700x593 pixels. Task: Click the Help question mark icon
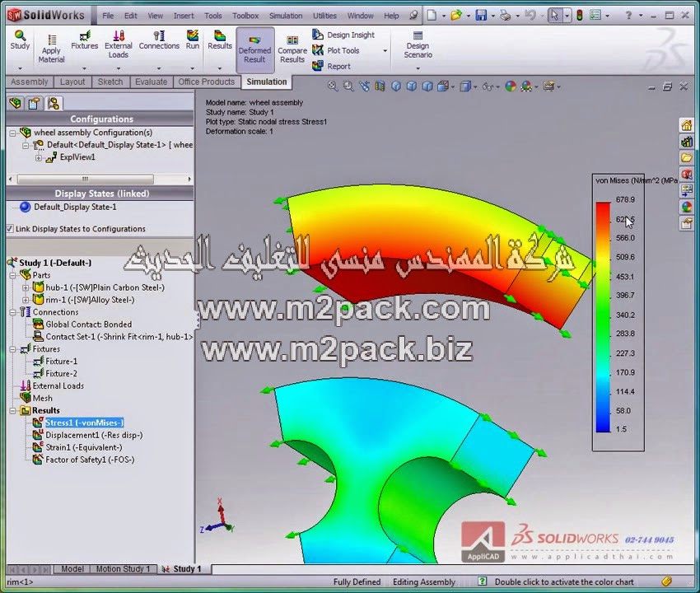(x=628, y=16)
